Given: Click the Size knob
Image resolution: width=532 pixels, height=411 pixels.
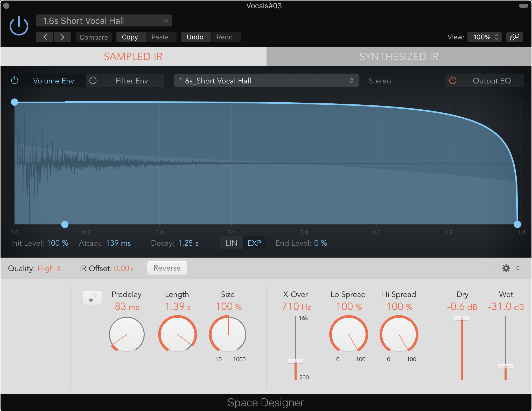Looking at the screenshot, I should point(228,334).
